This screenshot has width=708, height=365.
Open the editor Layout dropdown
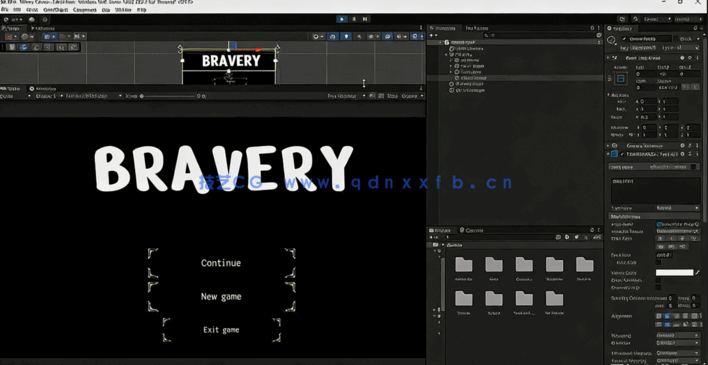[689, 19]
